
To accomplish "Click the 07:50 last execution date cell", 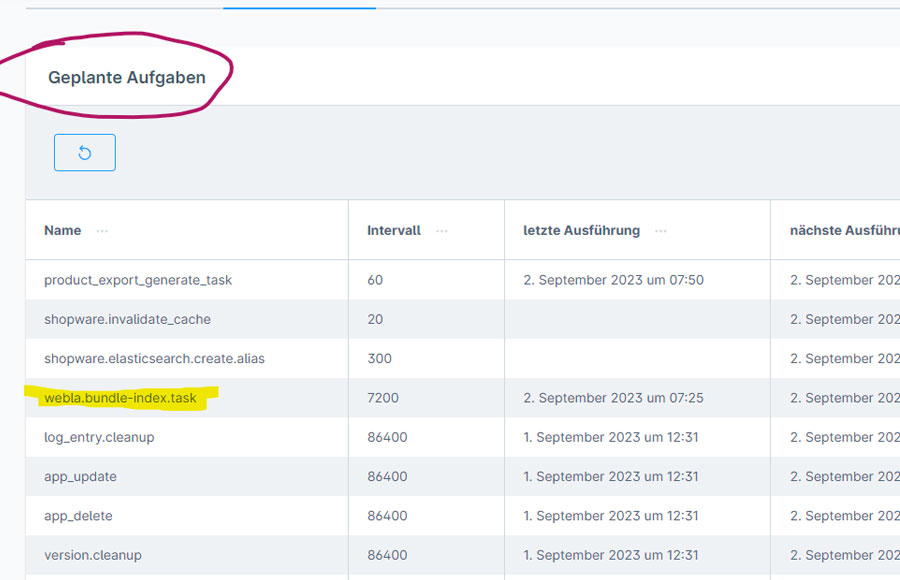I will [x=613, y=280].
